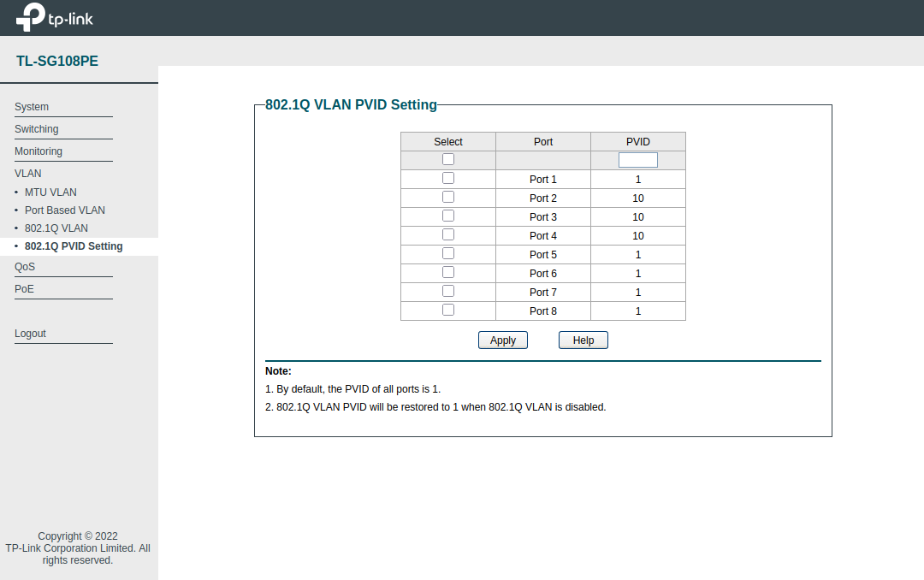The image size is (924, 580).
Task: Click the Apply button
Action: [x=502, y=340]
